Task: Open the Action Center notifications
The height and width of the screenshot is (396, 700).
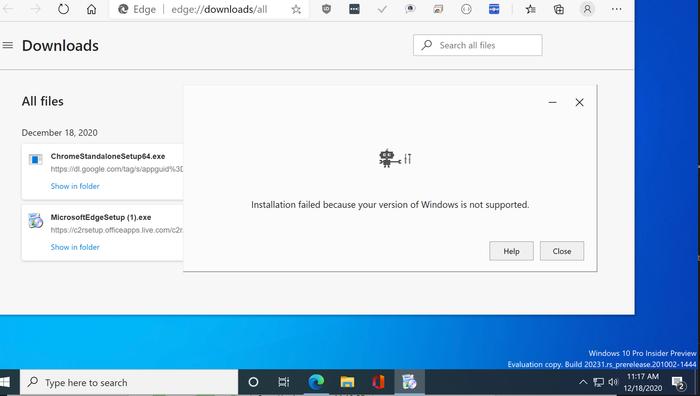Action: click(679, 383)
